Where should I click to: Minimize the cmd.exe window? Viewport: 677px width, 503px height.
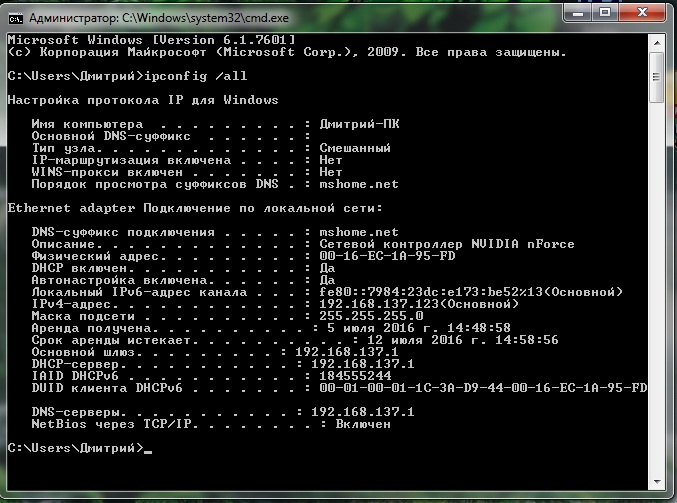[578, 13]
